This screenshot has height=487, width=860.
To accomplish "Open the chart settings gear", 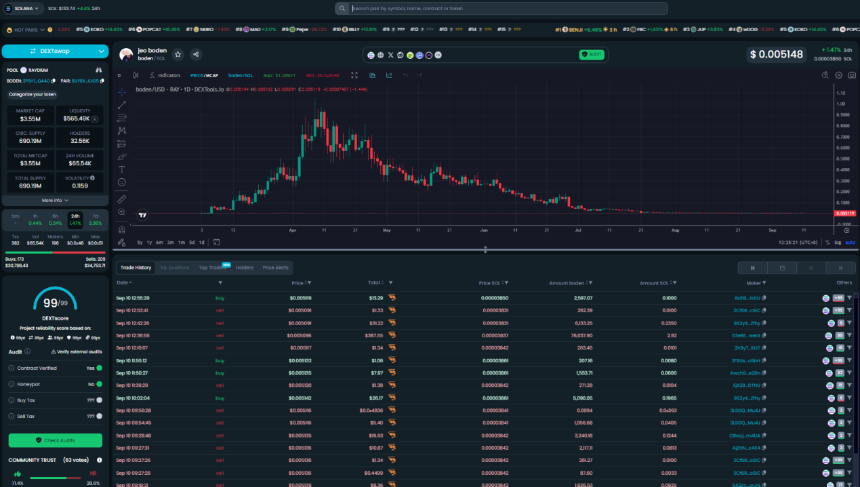I will pyautogui.click(x=839, y=75).
